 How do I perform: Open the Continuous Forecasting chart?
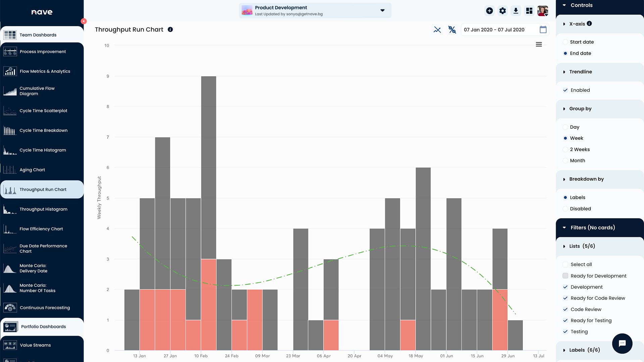click(x=45, y=307)
